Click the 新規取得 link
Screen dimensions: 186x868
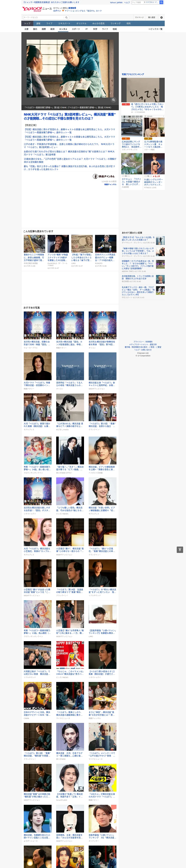click(72, 8)
